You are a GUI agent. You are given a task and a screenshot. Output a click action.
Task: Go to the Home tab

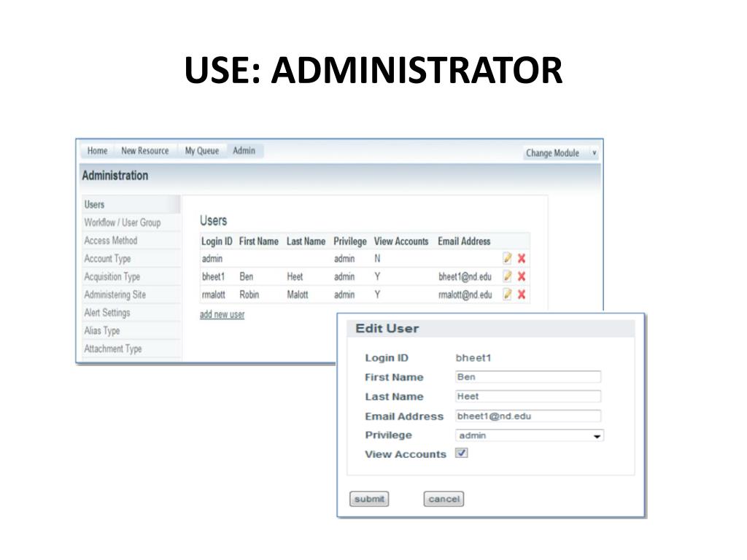pyautogui.click(x=97, y=151)
